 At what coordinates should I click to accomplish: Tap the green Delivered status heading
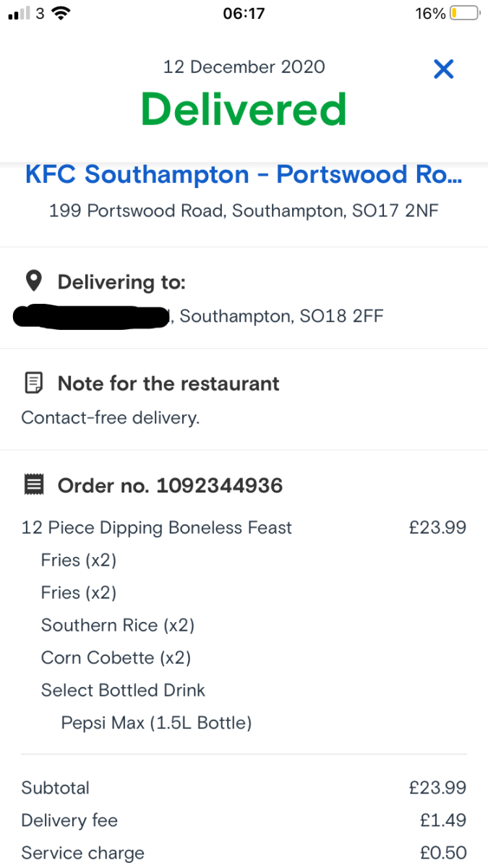point(244,109)
